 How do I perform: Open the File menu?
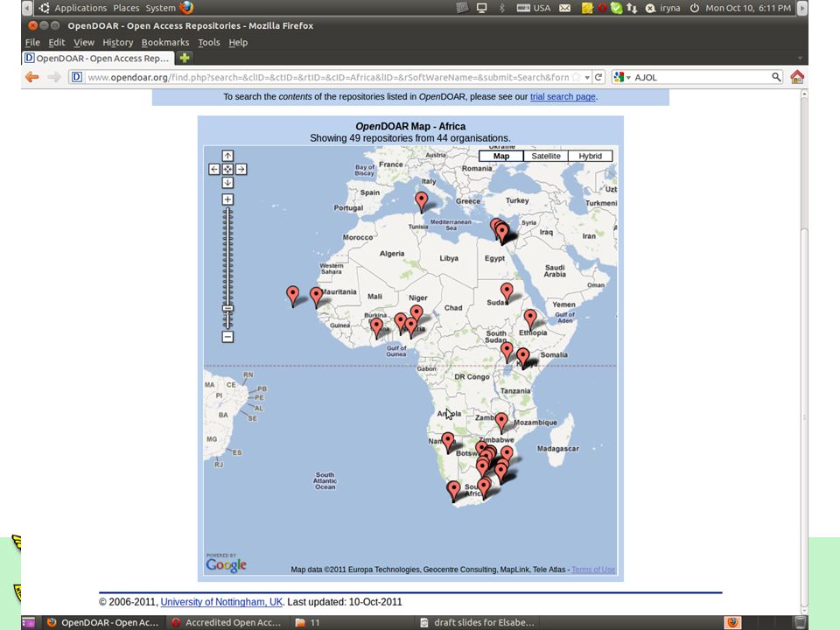(32, 42)
